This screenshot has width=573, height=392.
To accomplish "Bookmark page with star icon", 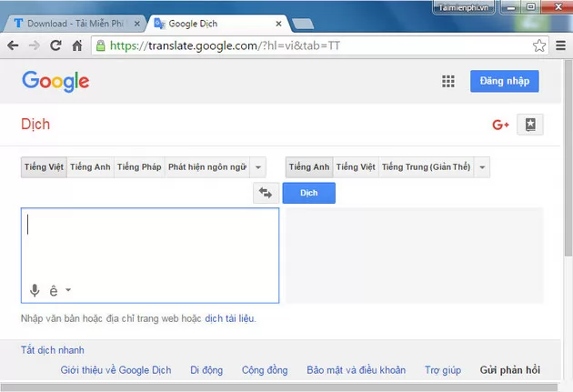I will [x=539, y=45].
